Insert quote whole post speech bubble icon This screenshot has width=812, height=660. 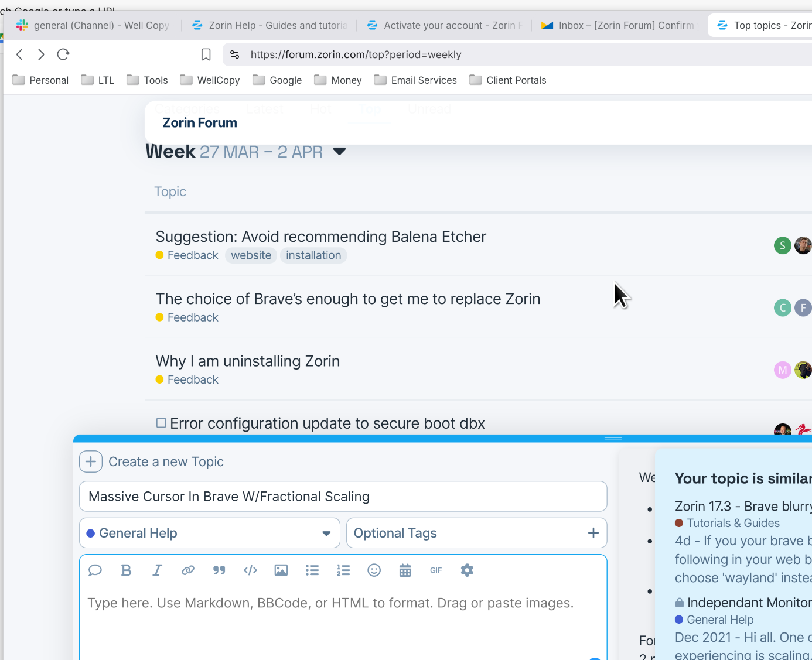[x=95, y=570]
